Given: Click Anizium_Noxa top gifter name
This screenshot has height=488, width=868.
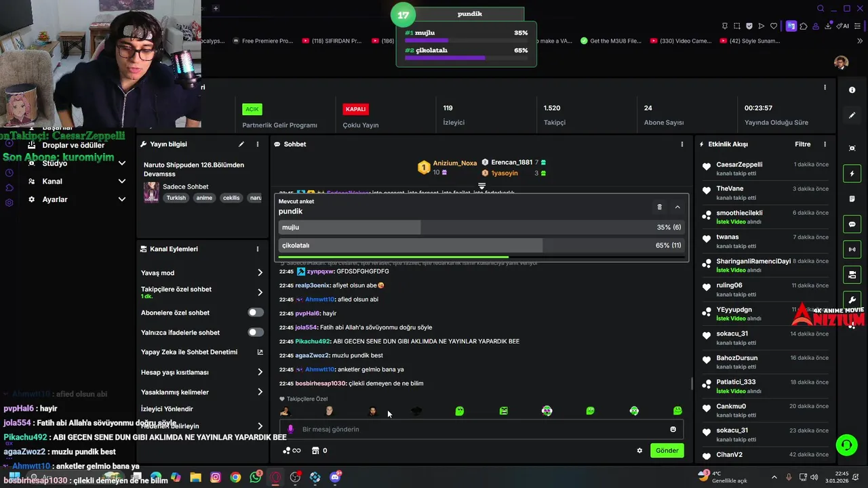Looking at the screenshot, I should (455, 163).
